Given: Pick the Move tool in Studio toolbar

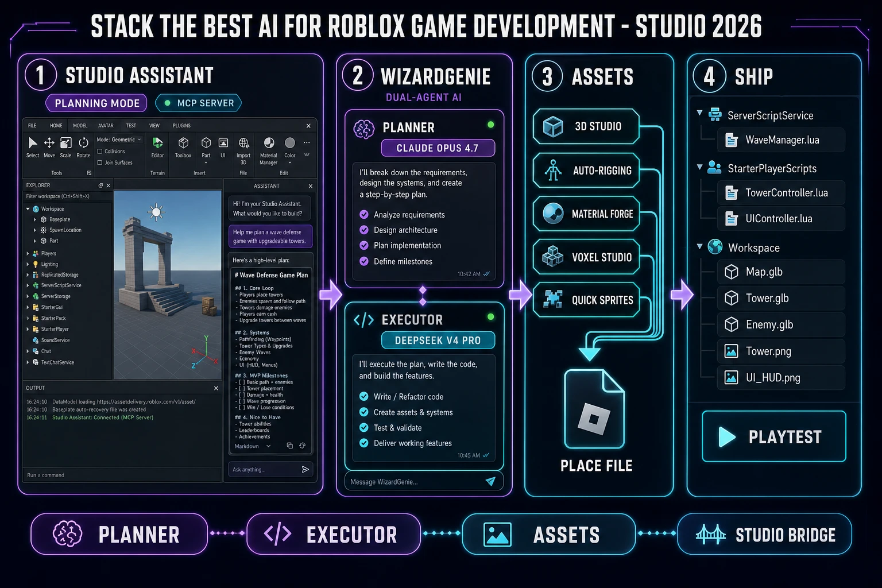Looking at the screenshot, I should 49,147.
